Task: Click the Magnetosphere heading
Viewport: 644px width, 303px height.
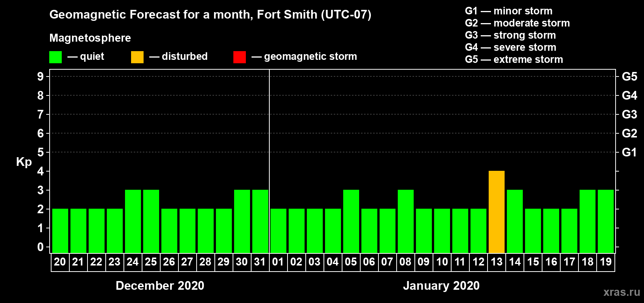Action: click(90, 38)
